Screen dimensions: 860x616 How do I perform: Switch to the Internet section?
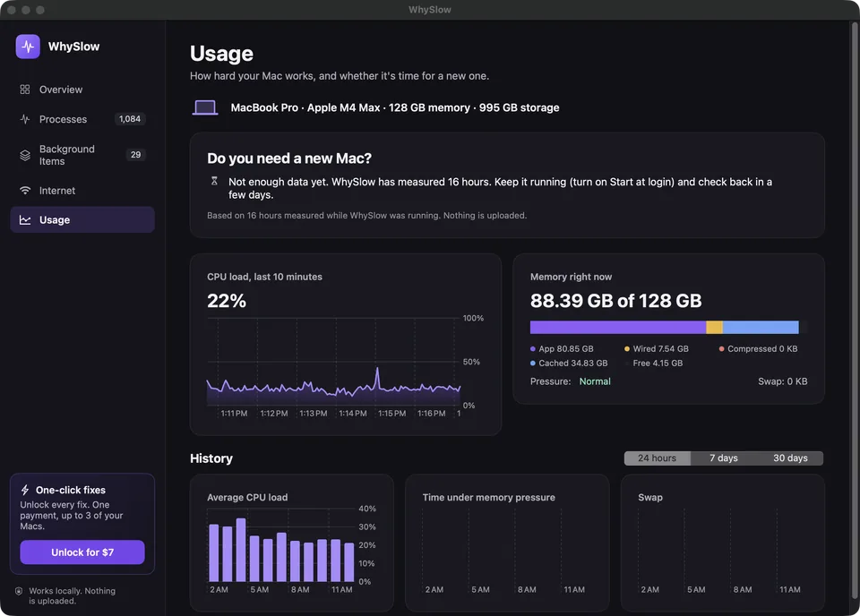pyautogui.click(x=82, y=190)
